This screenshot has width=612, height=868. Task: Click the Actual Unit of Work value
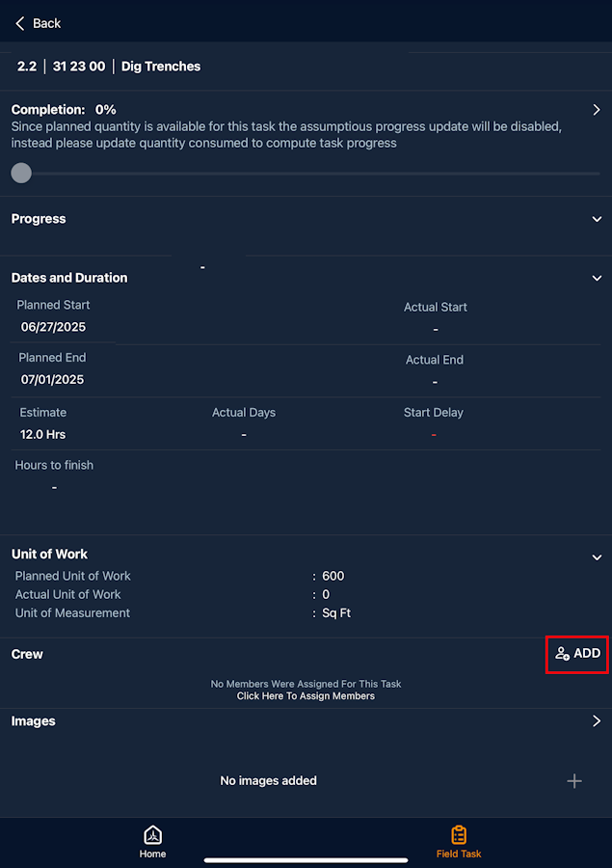point(326,594)
